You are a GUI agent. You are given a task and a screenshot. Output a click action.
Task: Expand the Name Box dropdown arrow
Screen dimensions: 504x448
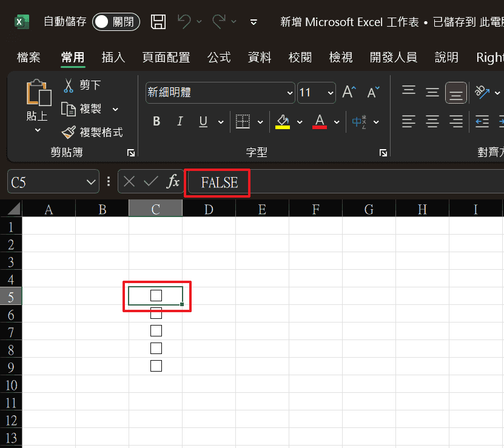pos(91,182)
